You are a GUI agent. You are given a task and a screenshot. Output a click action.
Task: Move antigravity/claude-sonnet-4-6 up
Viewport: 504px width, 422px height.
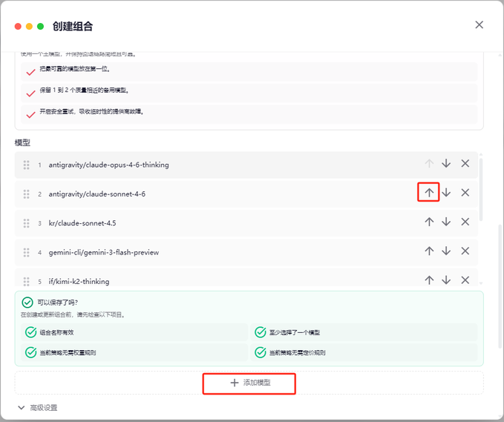pos(429,193)
